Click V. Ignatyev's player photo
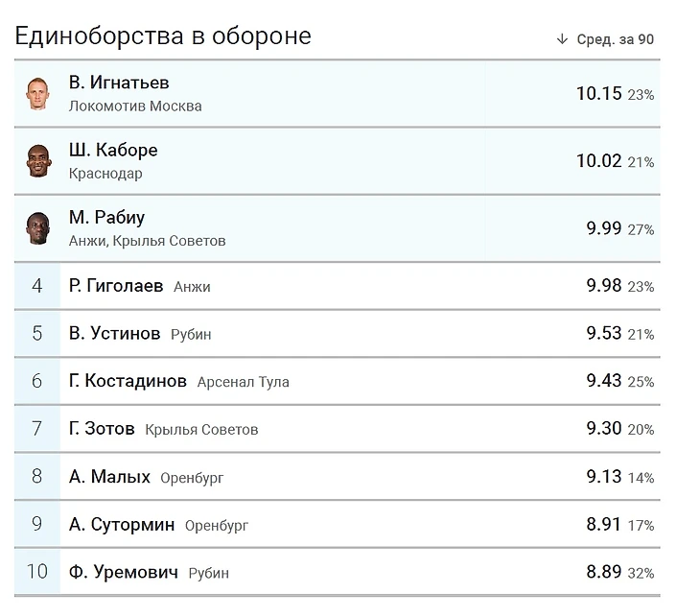The image size is (700, 616). pos(37,94)
